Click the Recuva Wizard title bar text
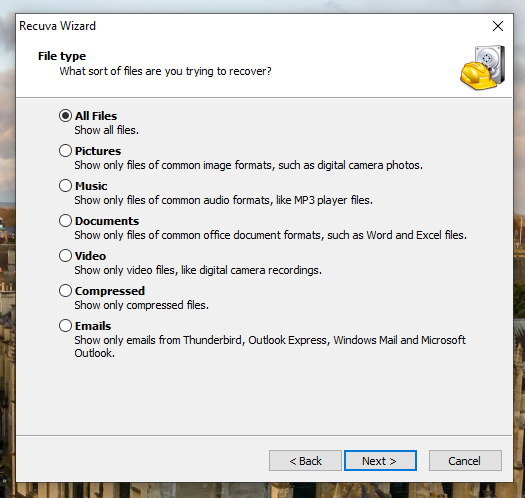Viewport: 525px width, 498px height. 58,26
